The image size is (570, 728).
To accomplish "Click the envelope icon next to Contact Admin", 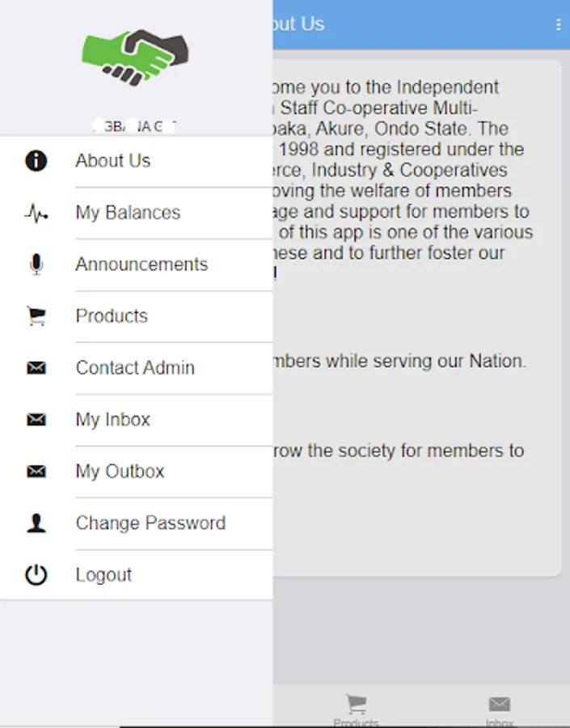I will pyautogui.click(x=36, y=368).
